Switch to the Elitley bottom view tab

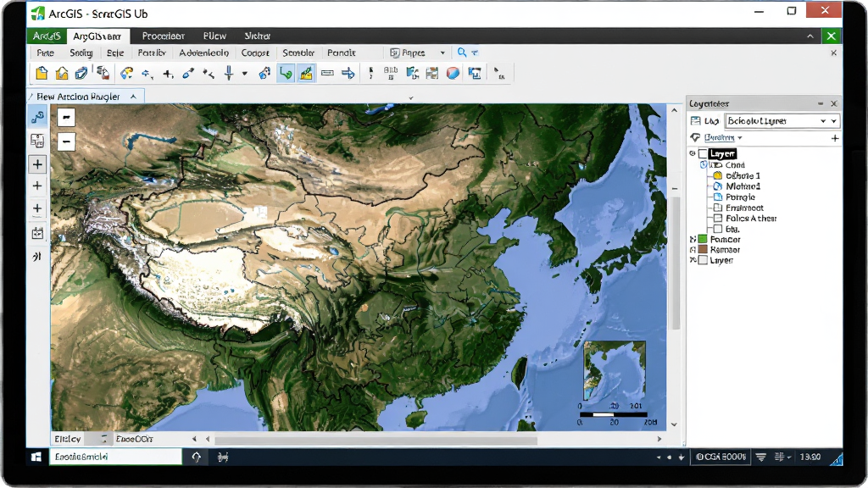tap(68, 439)
